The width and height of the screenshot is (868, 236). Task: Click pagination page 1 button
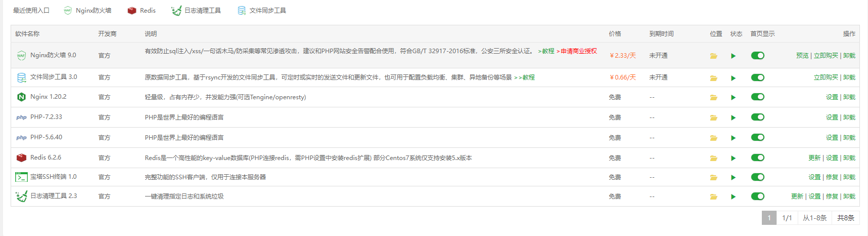point(769,218)
